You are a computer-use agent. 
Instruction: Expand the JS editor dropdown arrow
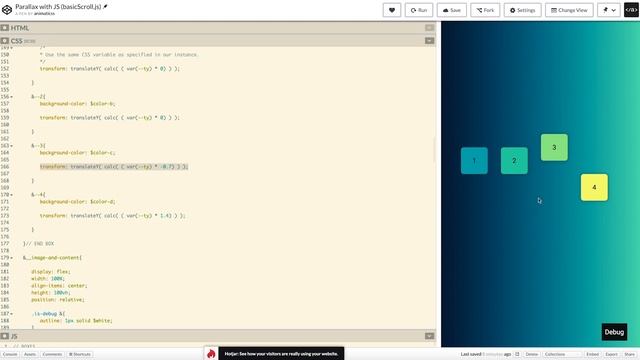click(429, 336)
